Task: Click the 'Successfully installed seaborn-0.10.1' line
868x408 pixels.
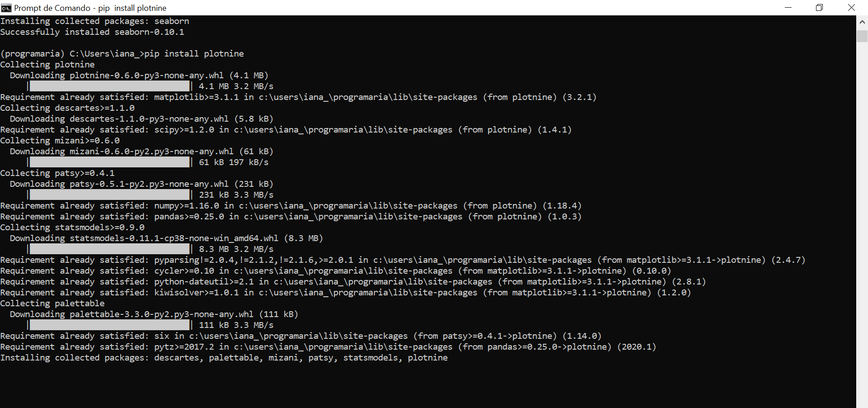Action: (92, 32)
